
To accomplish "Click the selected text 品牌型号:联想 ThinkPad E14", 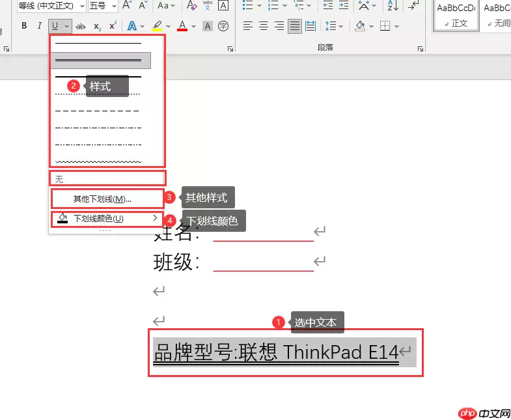I will point(276,352).
